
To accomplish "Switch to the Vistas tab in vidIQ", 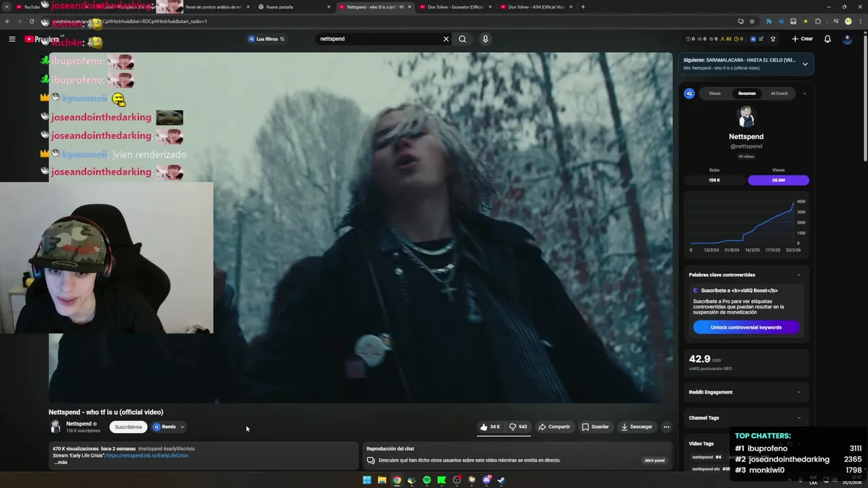I will coord(715,94).
